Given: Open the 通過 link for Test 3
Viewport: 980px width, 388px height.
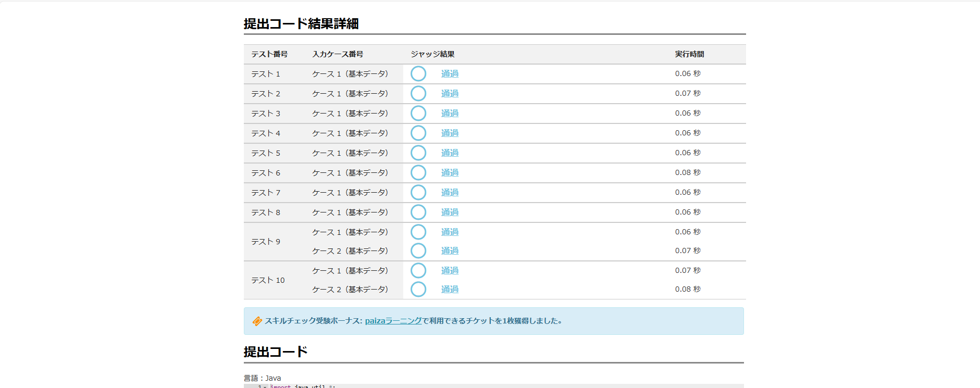Looking at the screenshot, I should point(450,114).
